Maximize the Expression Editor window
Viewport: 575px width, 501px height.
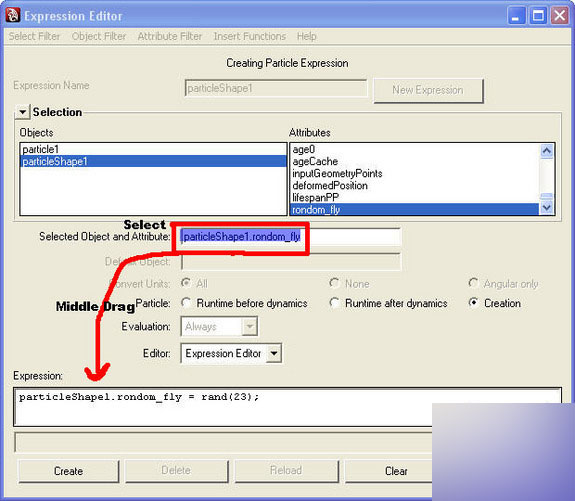click(538, 15)
